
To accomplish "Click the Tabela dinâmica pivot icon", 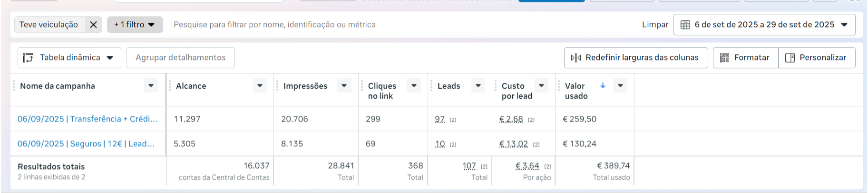I will (x=28, y=58).
